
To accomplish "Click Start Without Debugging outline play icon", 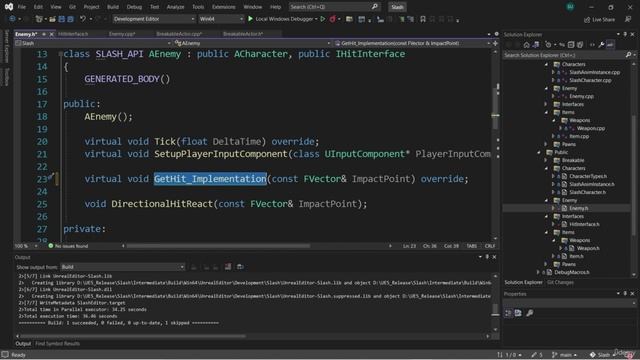I will pyautogui.click(x=322, y=19).
